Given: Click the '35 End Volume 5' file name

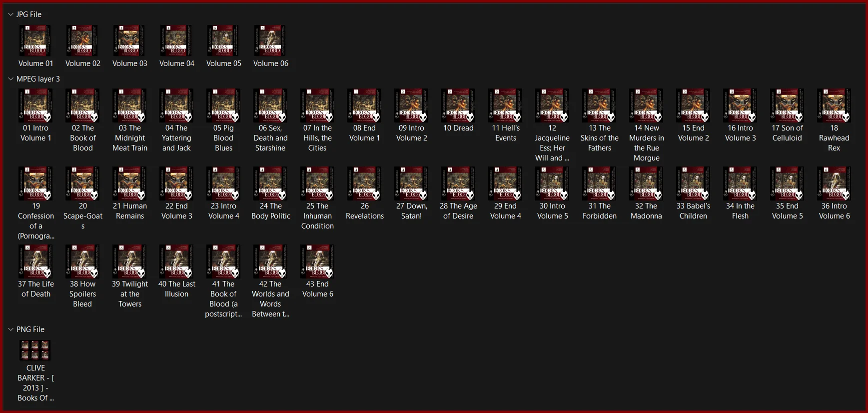Looking at the screenshot, I should coord(788,211).
